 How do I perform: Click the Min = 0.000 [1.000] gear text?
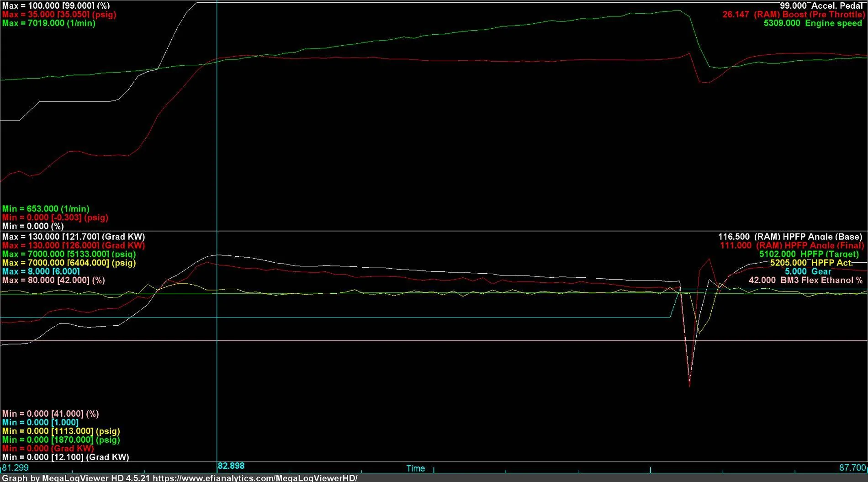coord(40,423)
